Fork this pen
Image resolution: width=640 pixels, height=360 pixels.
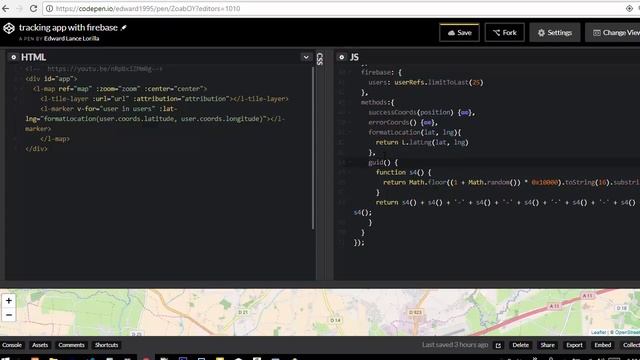pyautogui.click(x=504, y=33)
